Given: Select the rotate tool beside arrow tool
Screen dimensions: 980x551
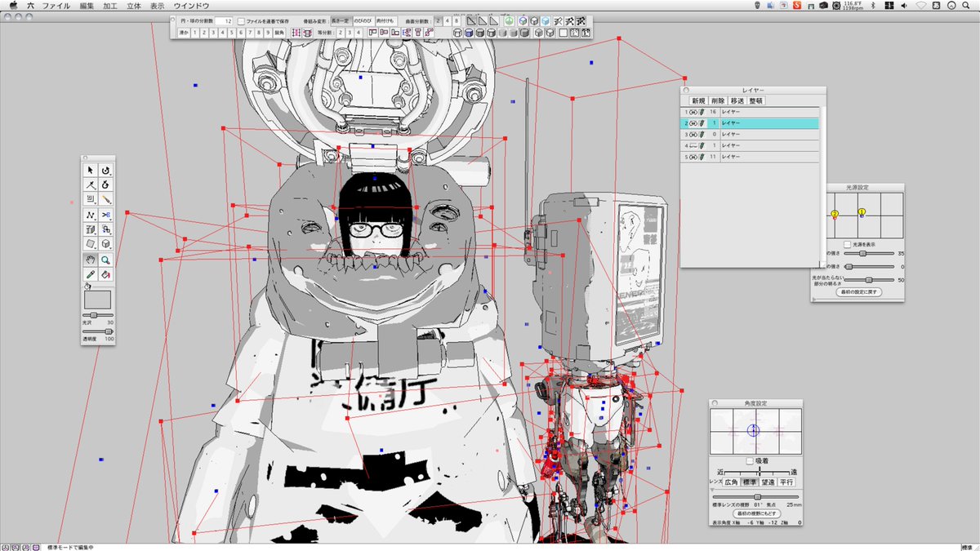Looking at the screenshot, I should tap(105, 170).
